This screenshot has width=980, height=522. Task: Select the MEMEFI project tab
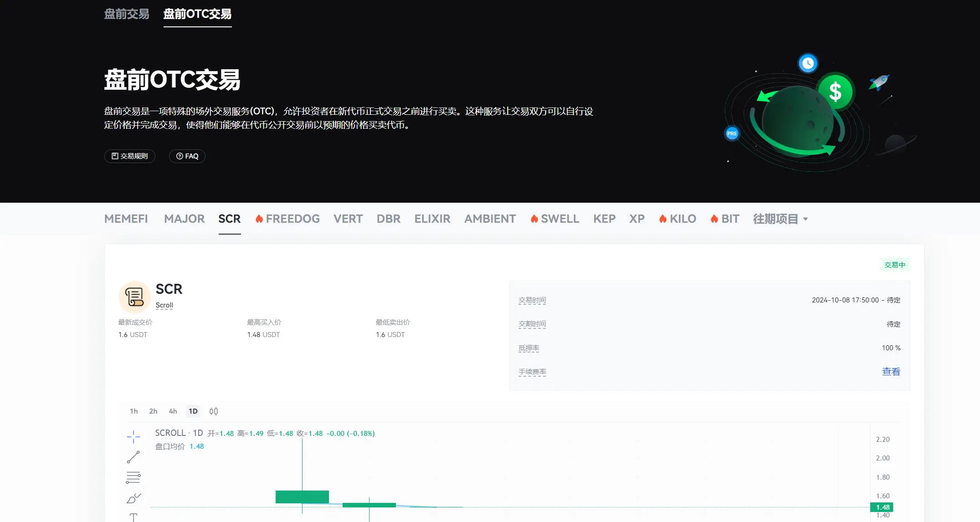click(x=126, y=219)
